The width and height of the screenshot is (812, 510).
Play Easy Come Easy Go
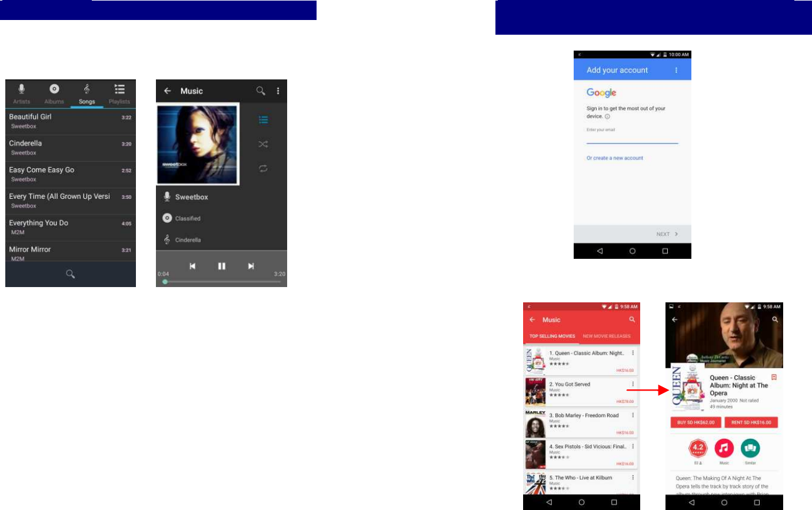point(71,175)
